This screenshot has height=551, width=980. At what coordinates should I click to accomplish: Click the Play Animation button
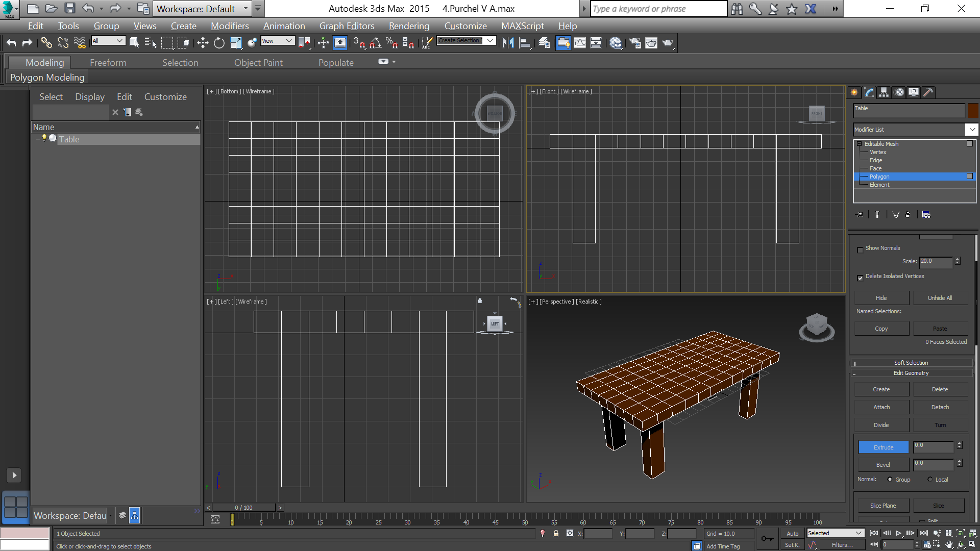899,533
